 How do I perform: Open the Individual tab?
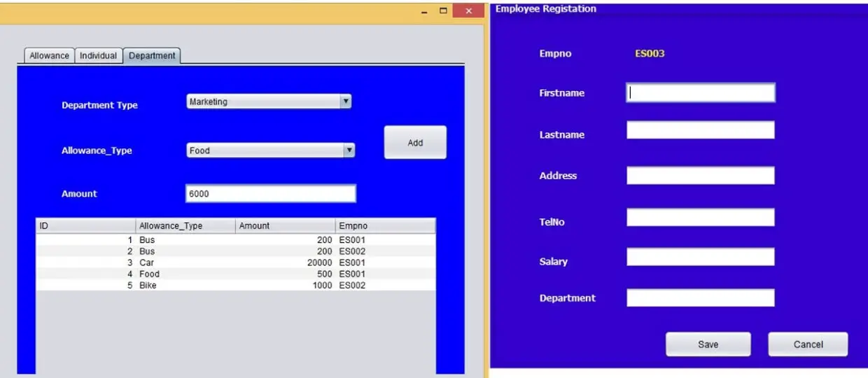click(98, 56)
